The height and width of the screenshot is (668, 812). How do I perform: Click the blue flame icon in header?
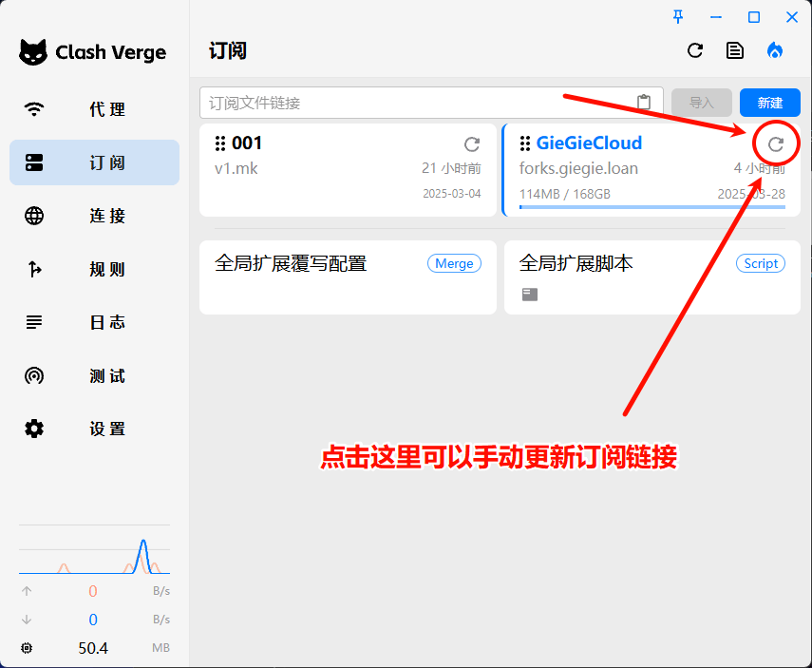coord(775,50)
